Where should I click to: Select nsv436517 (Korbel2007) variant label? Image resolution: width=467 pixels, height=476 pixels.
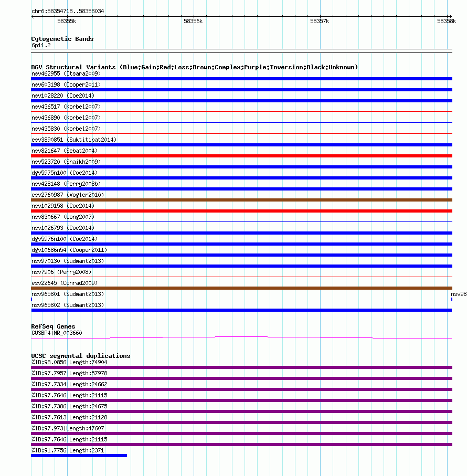[66, 107]
